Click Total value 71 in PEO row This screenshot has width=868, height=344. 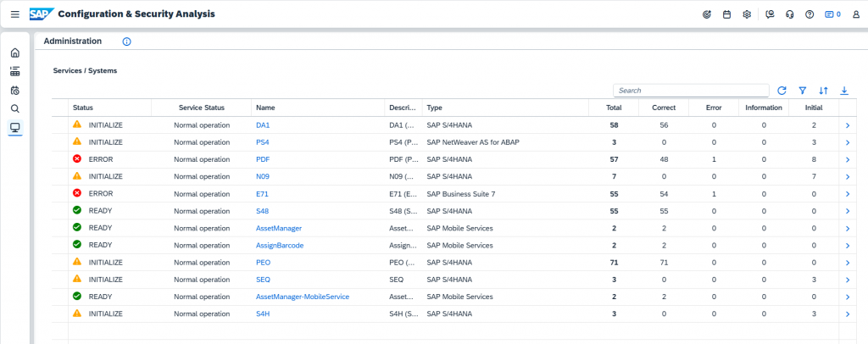tap(614, 263)
